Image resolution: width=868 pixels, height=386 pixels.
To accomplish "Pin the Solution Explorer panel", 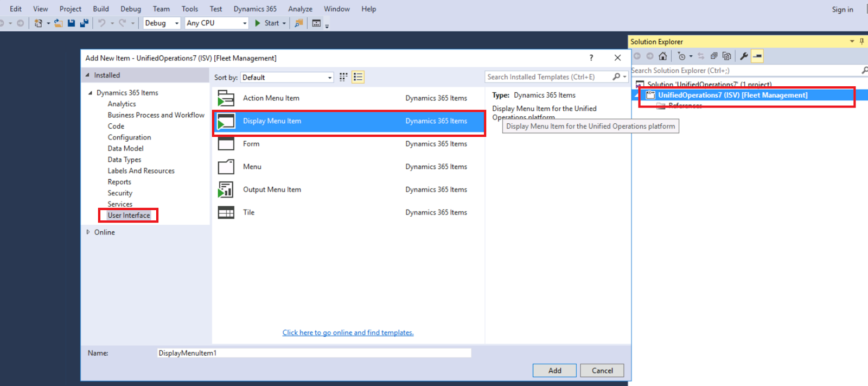I will (861, 41).
